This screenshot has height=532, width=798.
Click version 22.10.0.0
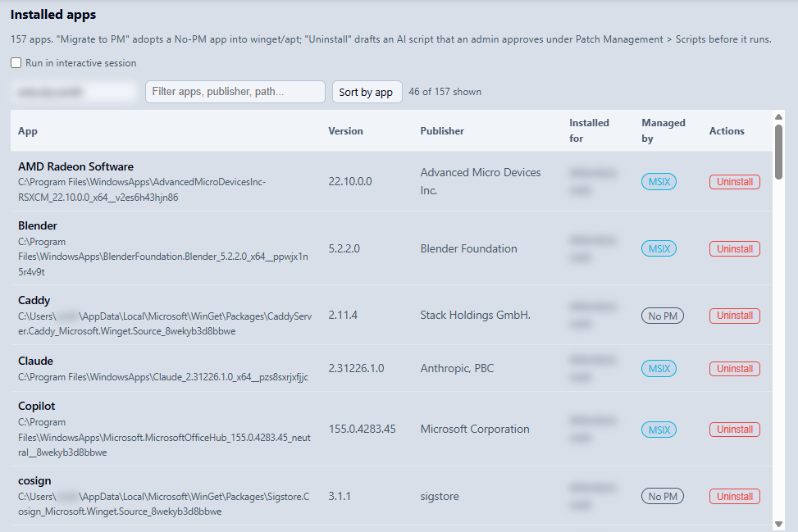click(x=350, y=182)
